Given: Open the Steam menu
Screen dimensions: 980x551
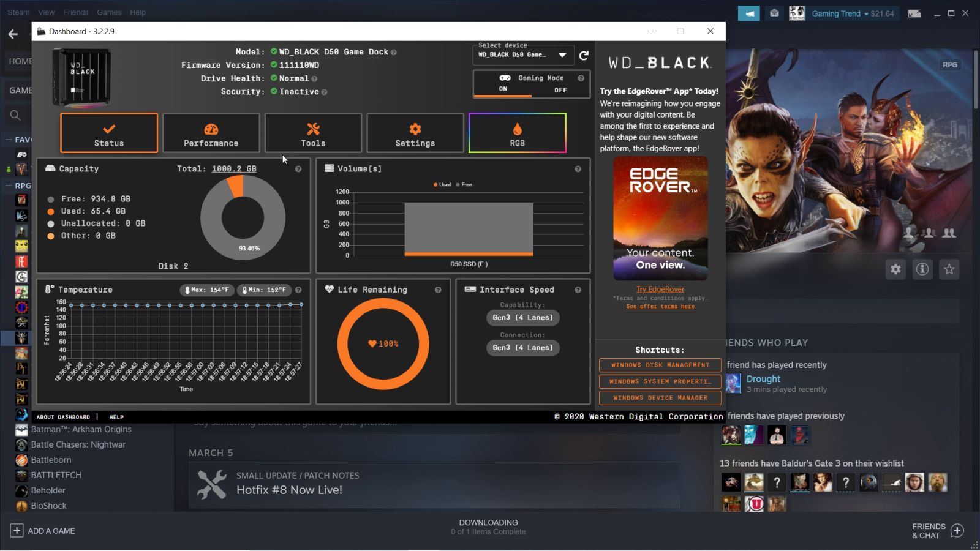Looking at the screenshot, I should (x=18, y=12).
